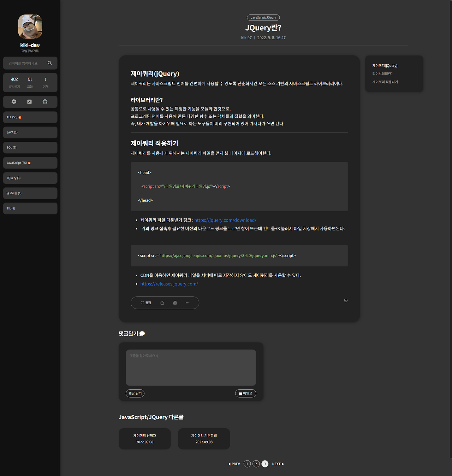Select pagination page 2
The image size is (452, 476).
256,464
